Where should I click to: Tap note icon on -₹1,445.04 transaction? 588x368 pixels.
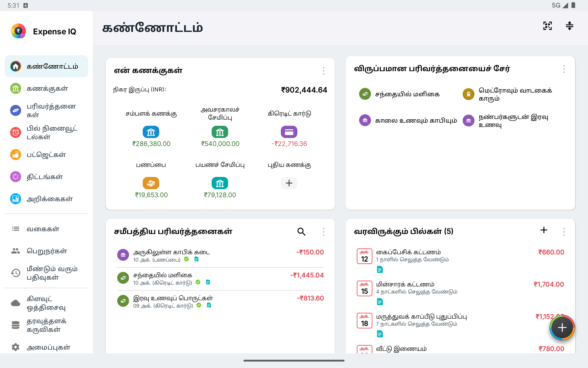(208, 282)
